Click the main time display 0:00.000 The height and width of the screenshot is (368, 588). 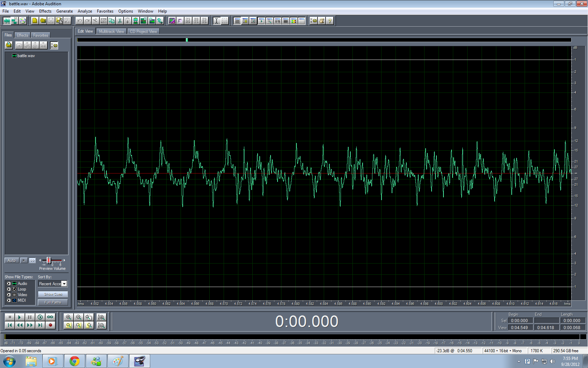coord(307,321)
